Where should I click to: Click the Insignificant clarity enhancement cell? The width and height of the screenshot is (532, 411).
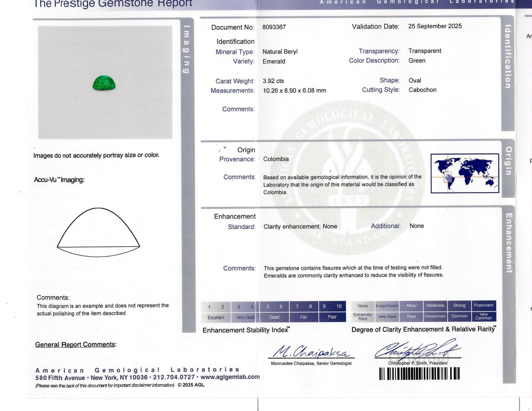(x=387, y=306)
